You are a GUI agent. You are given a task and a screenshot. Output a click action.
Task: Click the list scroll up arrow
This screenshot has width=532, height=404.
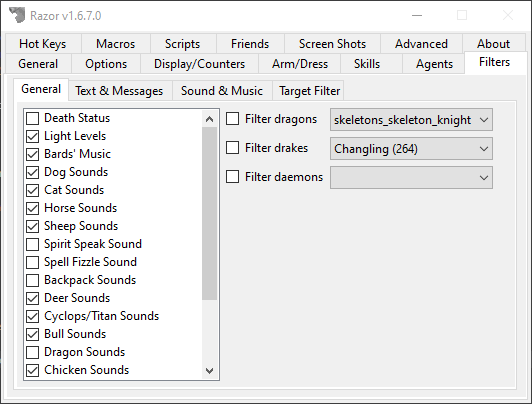[x=209, y=119]
